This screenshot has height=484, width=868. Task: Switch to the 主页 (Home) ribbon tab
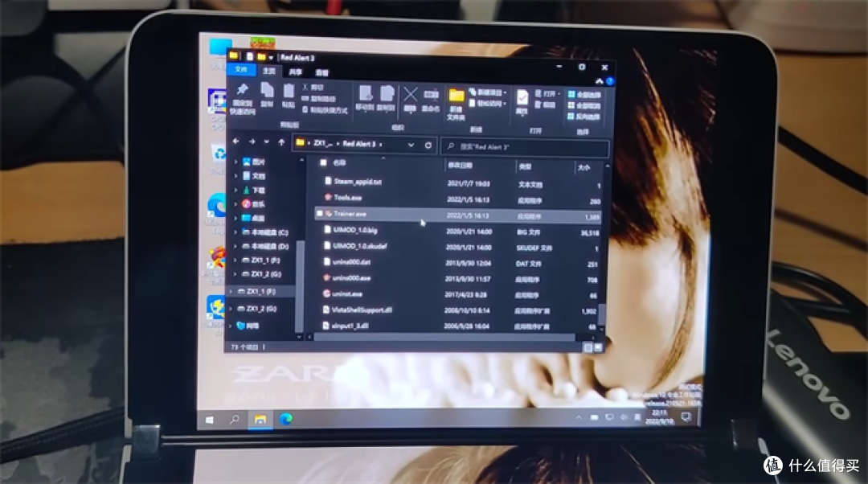[x=269, y=71]
